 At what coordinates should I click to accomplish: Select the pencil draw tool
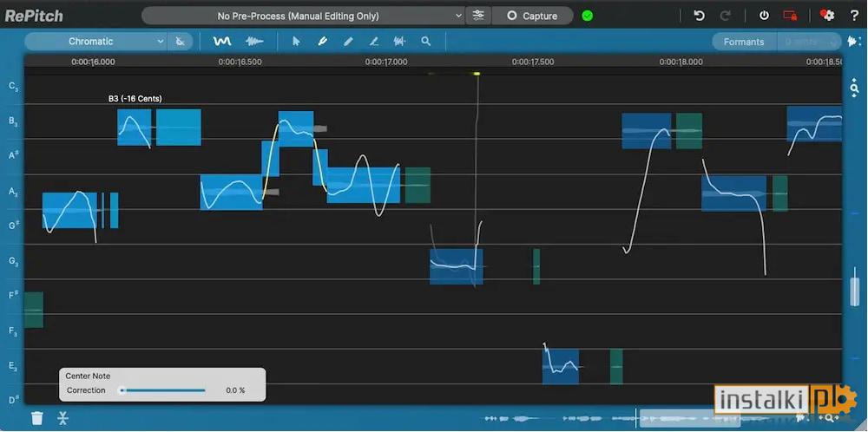coord(348,42)
